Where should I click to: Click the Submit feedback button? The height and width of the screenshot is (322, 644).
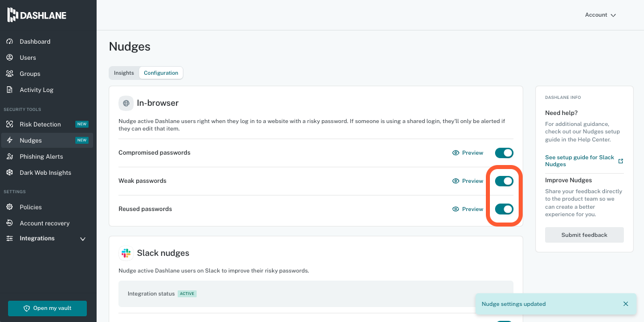[584, 235]
